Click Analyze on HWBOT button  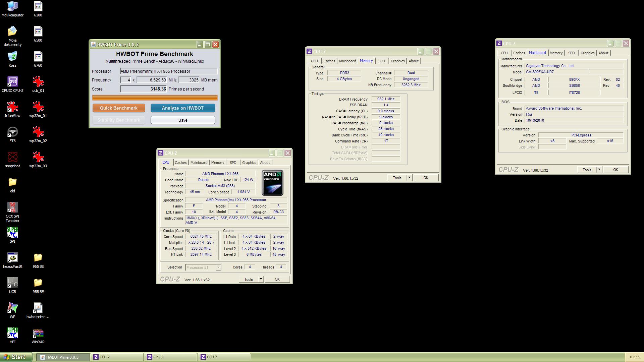183,108
